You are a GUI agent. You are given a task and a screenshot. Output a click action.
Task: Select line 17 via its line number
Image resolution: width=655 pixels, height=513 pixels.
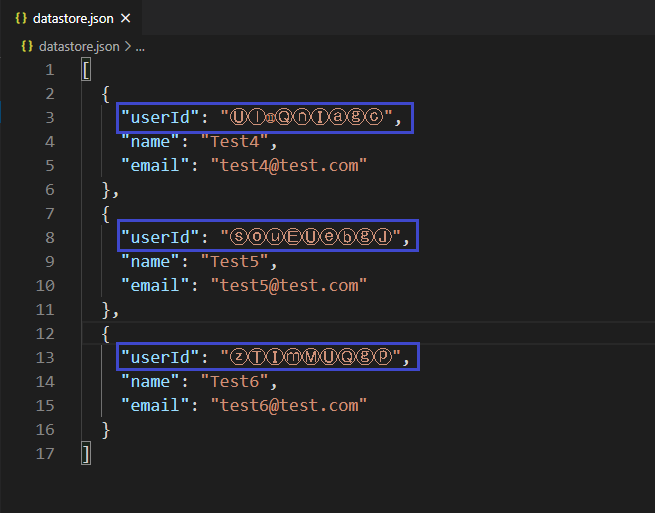coord(45,454)
